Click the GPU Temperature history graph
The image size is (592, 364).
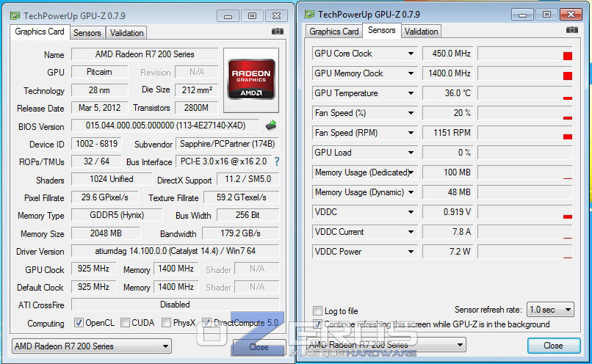525,93
